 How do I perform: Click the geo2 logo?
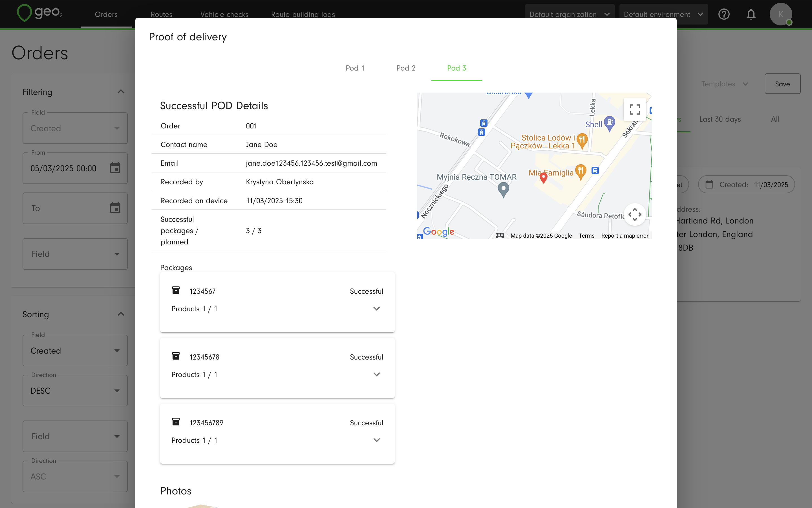tap(39, 13)
